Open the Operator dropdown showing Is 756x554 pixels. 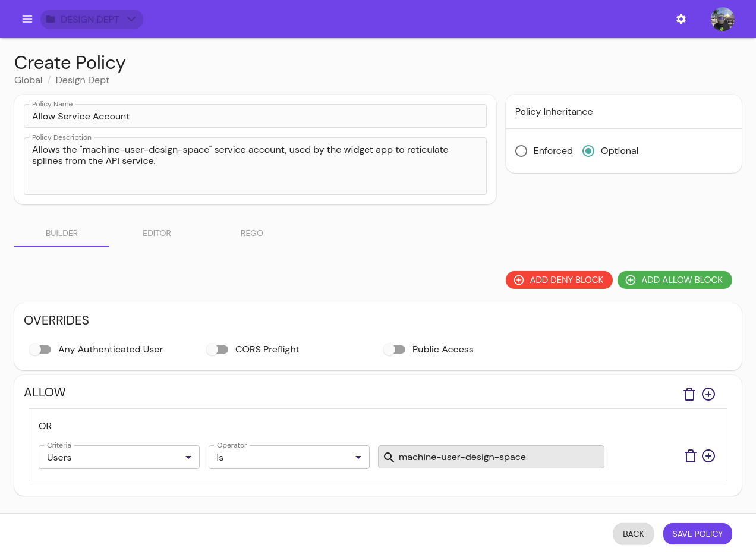click(289, 457)
